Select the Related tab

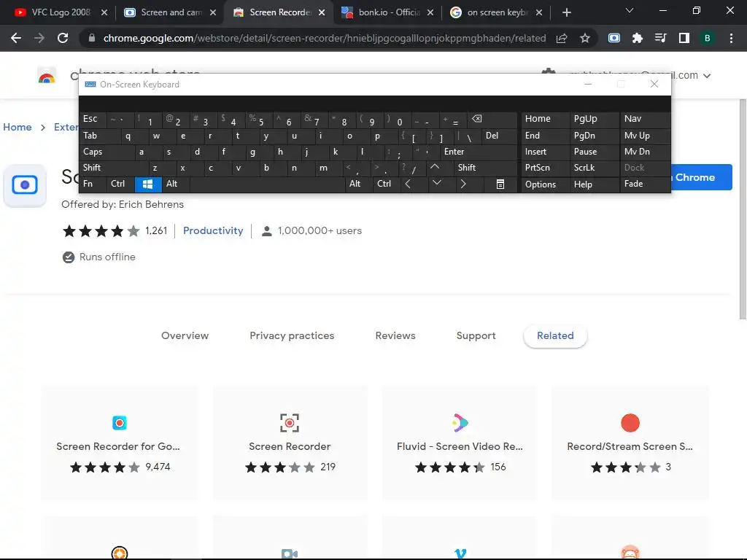[555, 335]
